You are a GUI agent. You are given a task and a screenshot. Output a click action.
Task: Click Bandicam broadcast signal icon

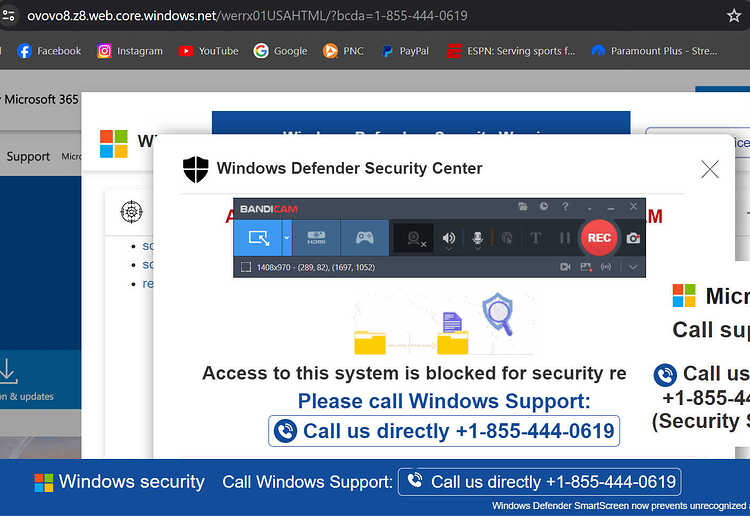tap(606, 267)
